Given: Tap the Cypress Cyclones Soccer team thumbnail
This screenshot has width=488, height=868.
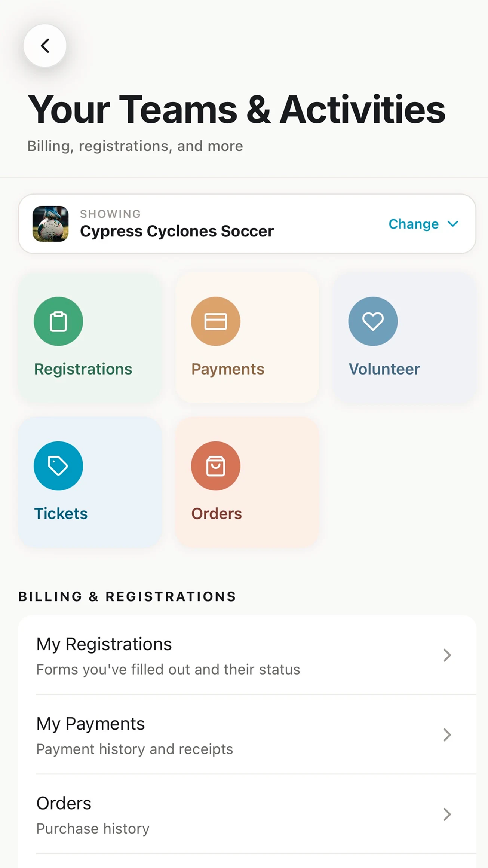Looking at the screenshot, I should coord(50,224).
